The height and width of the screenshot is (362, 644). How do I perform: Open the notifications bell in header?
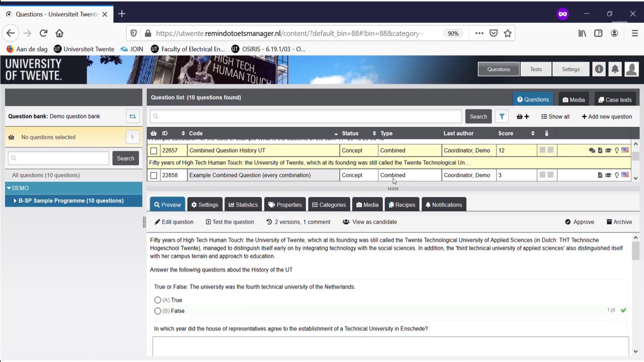coord(615,69)
